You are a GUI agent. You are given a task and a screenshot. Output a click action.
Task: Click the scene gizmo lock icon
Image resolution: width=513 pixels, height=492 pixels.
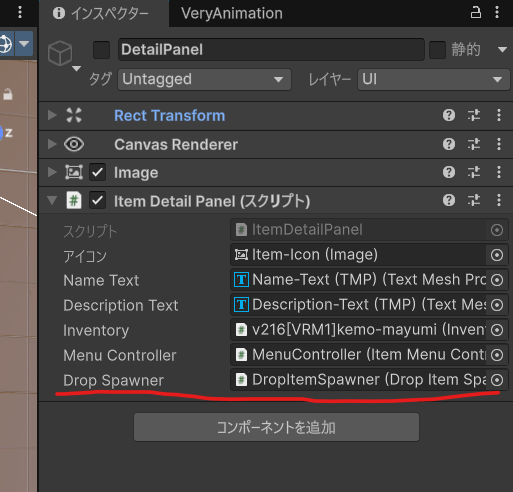coord(8,95)
